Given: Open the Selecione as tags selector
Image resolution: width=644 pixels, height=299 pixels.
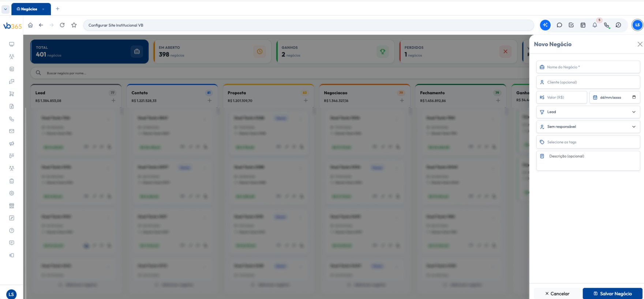Looking at the screenshot, I should (x=588, y=142).
